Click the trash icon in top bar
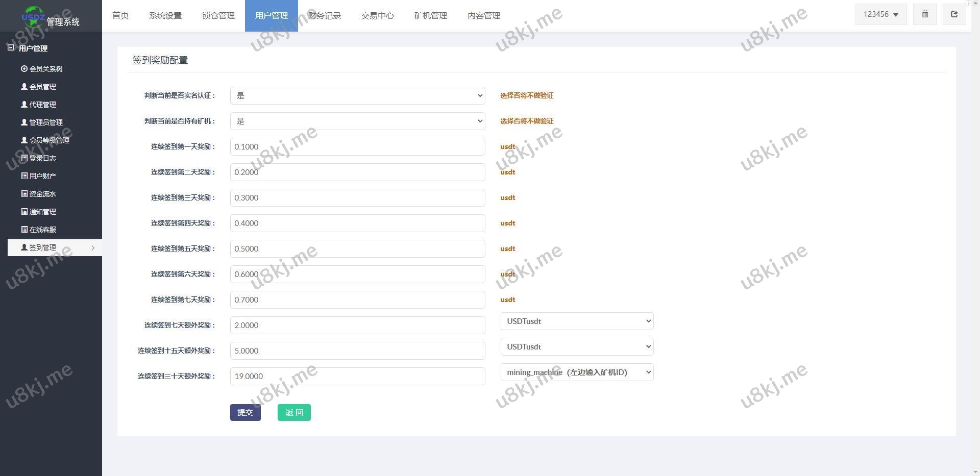The height and width of the screenshot is (476, 980). pos(924,14)
